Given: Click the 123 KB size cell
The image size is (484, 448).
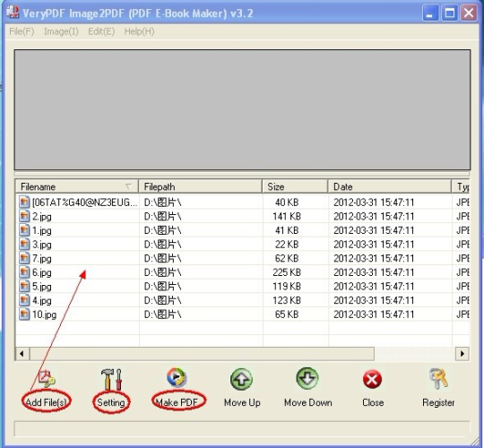Looking at the screenshot, I should click(x=287, y=300).
